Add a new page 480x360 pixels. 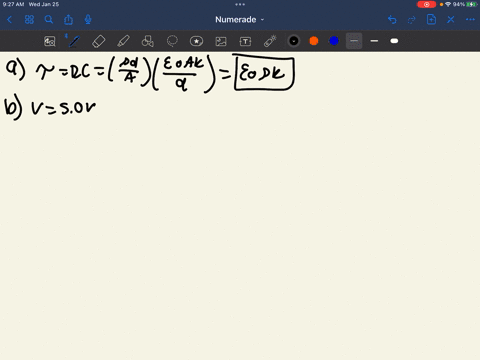pyautogui.click(x=431, y=20)
